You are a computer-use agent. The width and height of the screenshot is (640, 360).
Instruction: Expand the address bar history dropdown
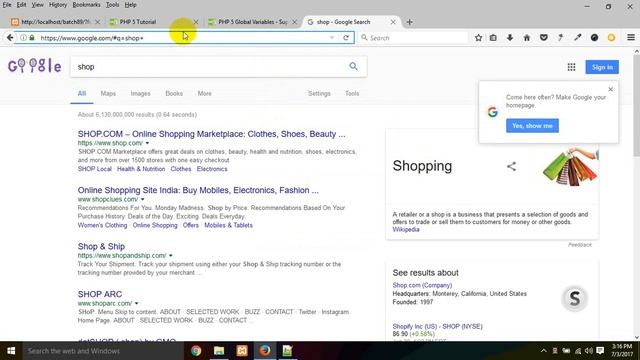332,38
